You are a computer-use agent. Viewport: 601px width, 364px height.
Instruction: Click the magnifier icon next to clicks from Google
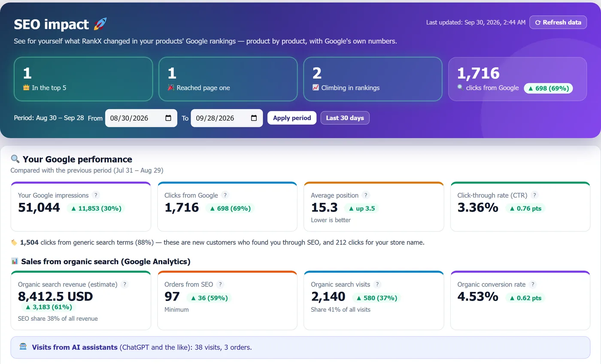(x=460, y=87)
